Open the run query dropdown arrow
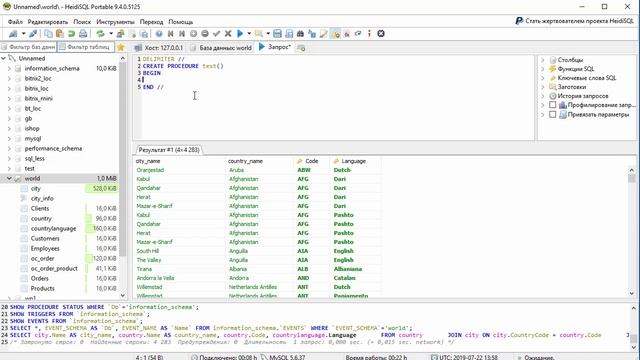The width and height of the screenshot is (640, 360). pyautogui.click(x=249, y=34)
